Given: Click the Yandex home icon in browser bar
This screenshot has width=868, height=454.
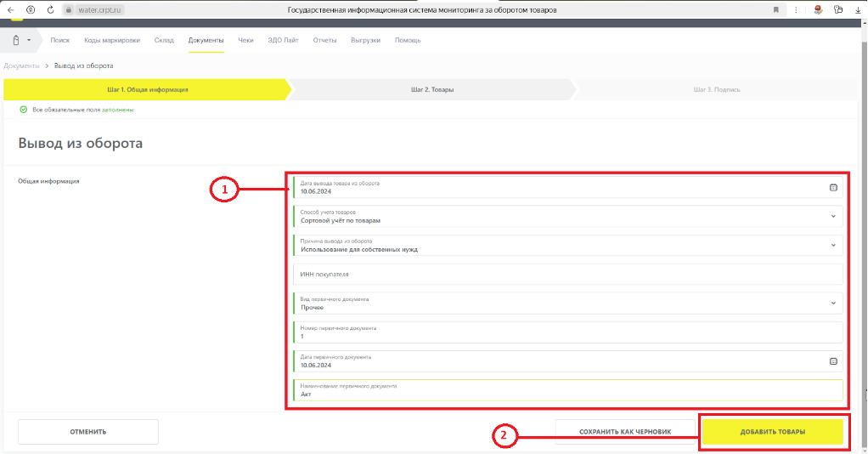Looking at the screenshot, I should pos(31,10).
